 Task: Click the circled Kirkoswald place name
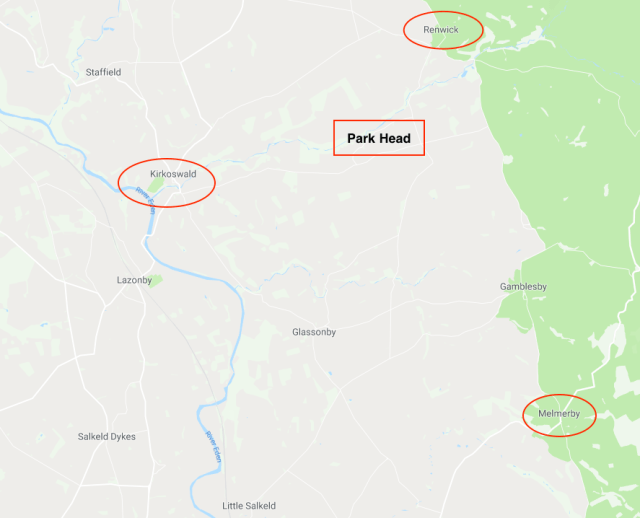click(x=173, y=174)
